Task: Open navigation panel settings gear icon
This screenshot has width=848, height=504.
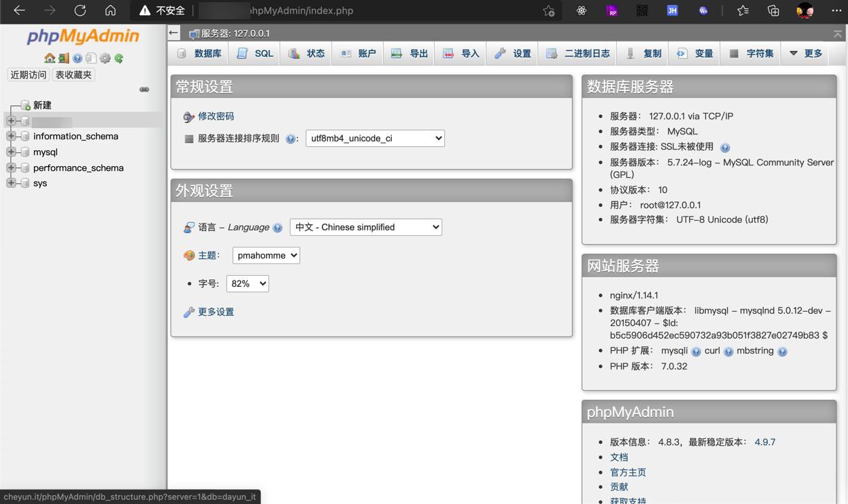Action: (x=105, y=59)
